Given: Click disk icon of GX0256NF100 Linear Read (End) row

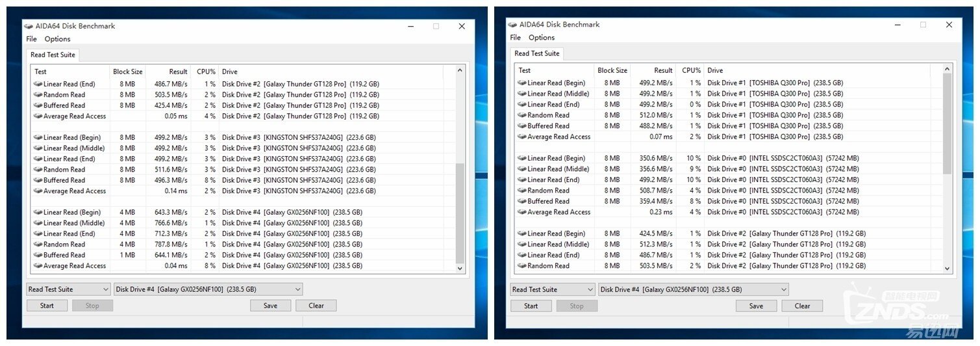Looking at the screenshot, I should click(x=38, y=233).
